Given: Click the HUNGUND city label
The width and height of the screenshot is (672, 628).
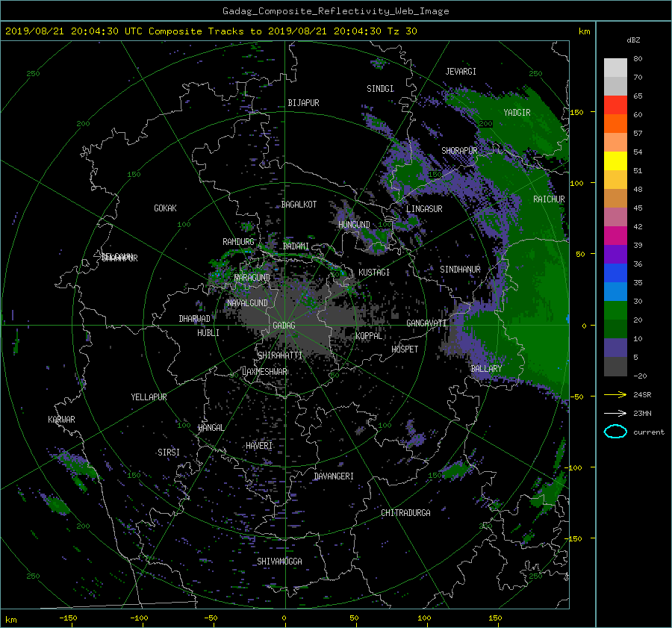Looking at the screenshot, I should coord(354,224).
